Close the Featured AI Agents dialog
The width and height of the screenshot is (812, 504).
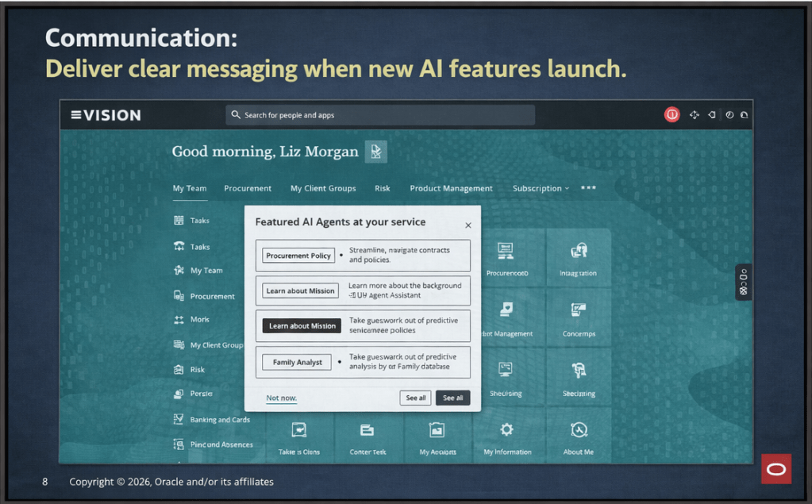point(468,225)
